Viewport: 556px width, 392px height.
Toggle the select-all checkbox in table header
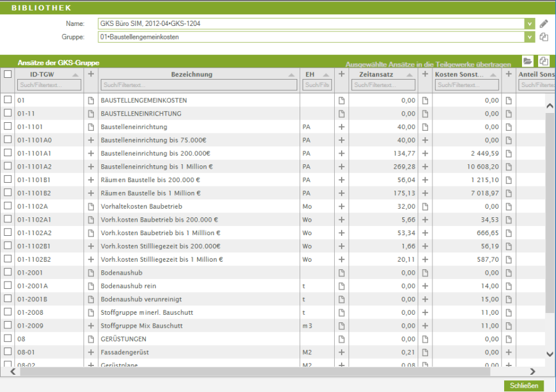coord(7,74)
